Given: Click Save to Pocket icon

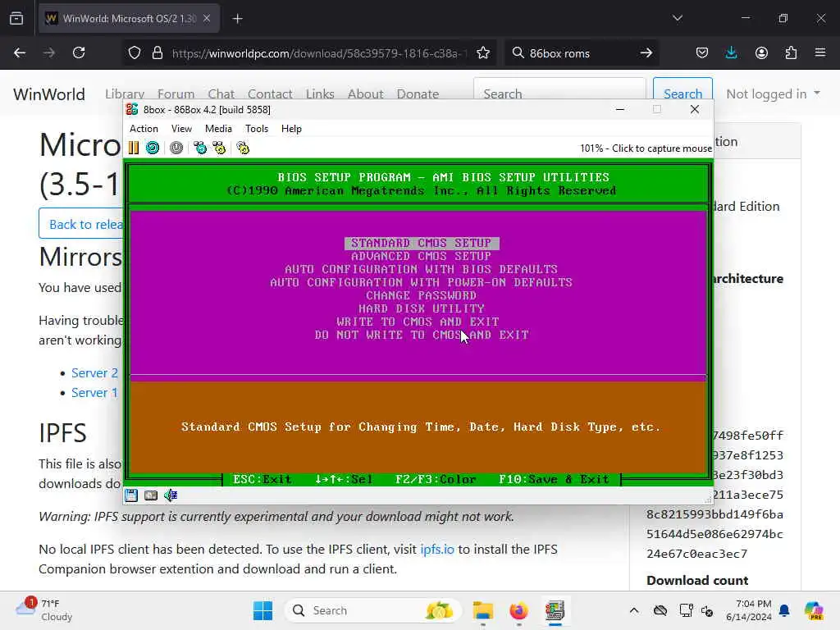Looking at the screenshot, I should (702, 52).
